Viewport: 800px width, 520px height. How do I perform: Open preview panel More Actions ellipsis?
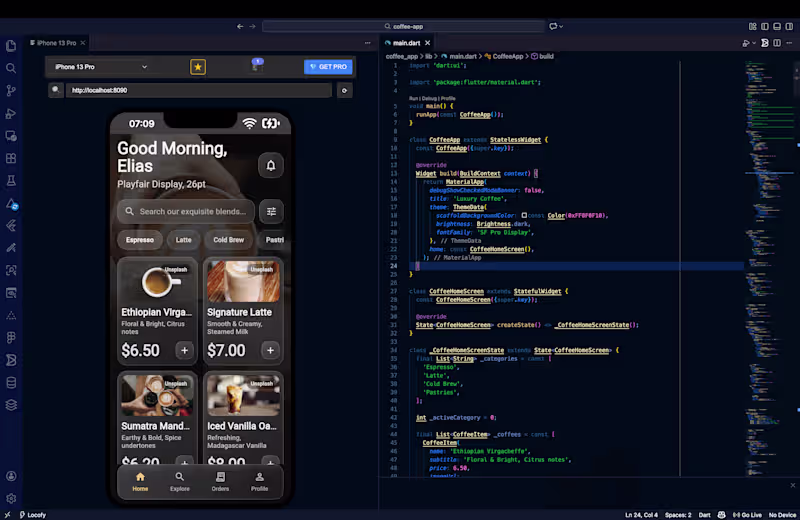[x=367, y=43]
